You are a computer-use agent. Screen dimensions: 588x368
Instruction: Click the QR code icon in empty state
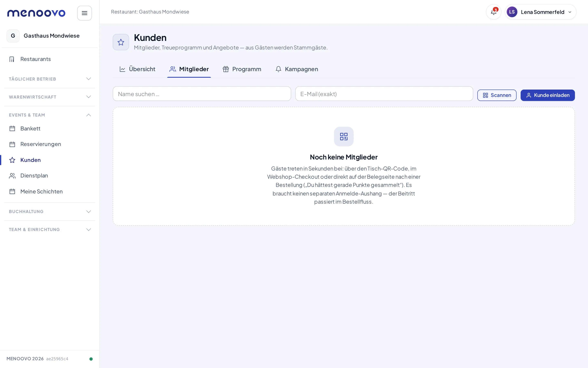[x=344, y=137]
